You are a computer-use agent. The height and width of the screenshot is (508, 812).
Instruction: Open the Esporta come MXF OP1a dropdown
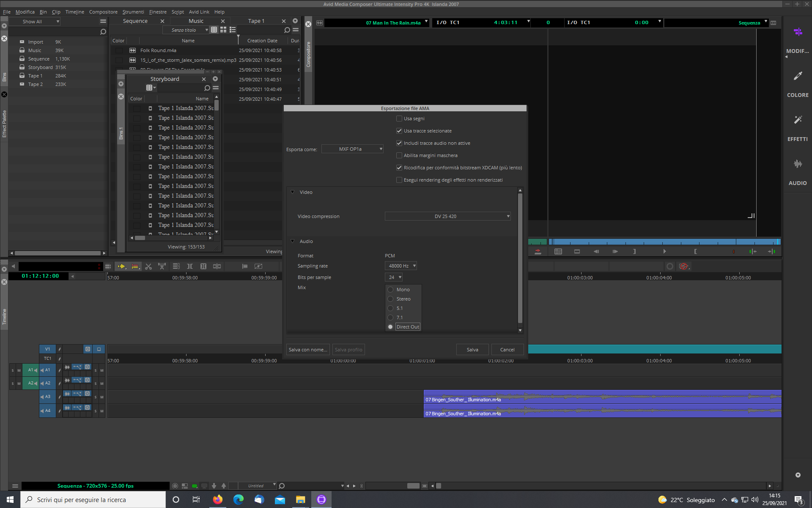point(352,149)
